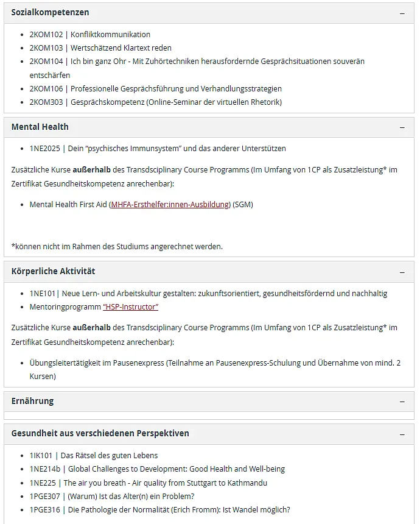Collapse the Ernährung section minus icon
This screenshot has height=524, width=420.
402,402
